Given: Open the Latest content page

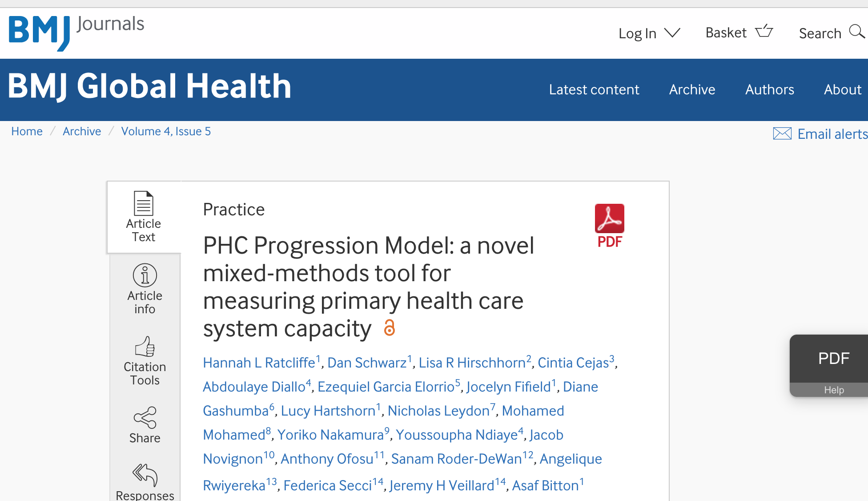Looking at the screenshot, I should point(594,89).
